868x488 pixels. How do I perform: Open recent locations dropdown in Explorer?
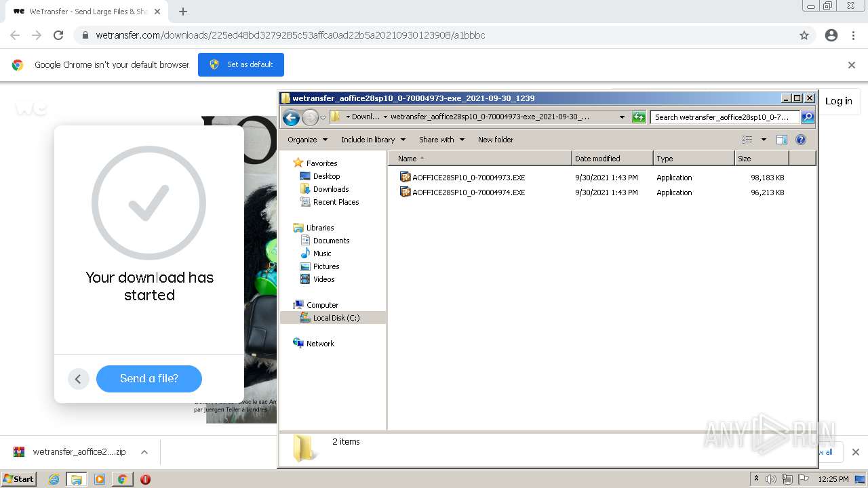click(323, 117)
